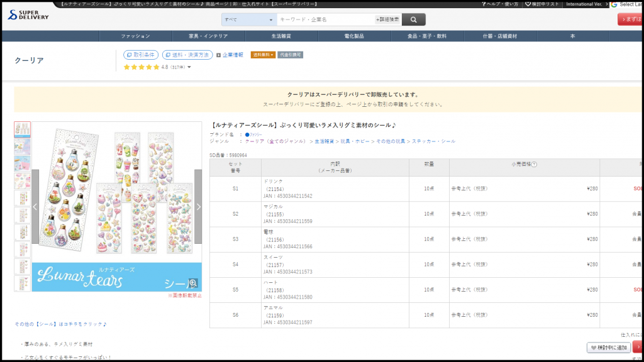Click the S3 電球 row text
Screen dimensions: 644x362
pos(268,233)
